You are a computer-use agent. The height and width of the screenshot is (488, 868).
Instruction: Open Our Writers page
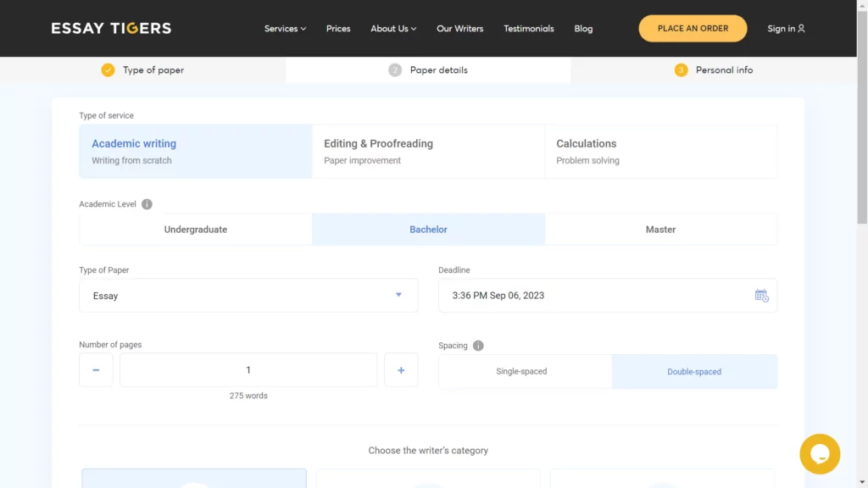point(459,28)
